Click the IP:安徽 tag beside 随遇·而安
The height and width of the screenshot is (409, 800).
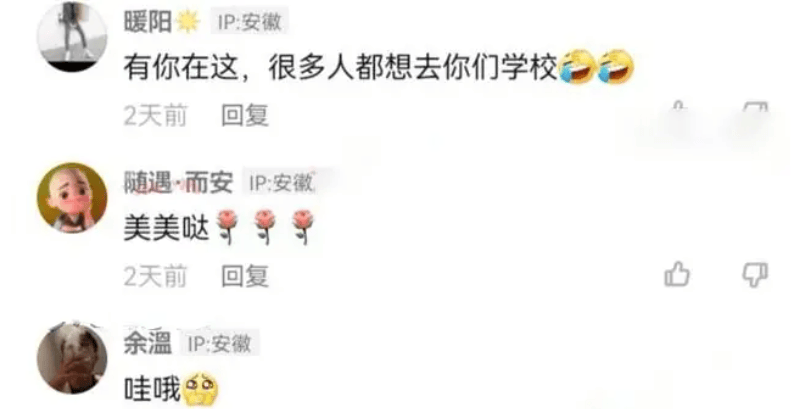coord(281,183)
